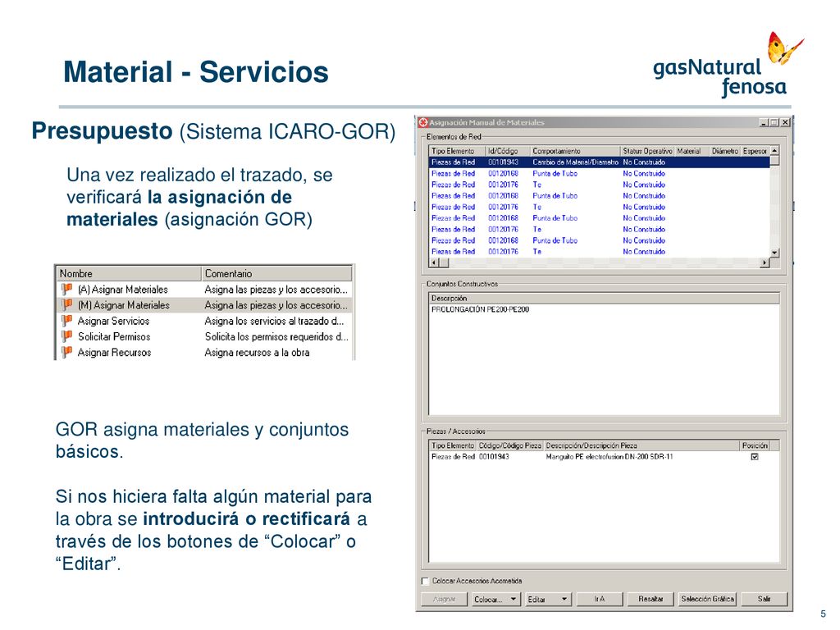
Task: Click the Diámetro column header
Action: [725, 151]
